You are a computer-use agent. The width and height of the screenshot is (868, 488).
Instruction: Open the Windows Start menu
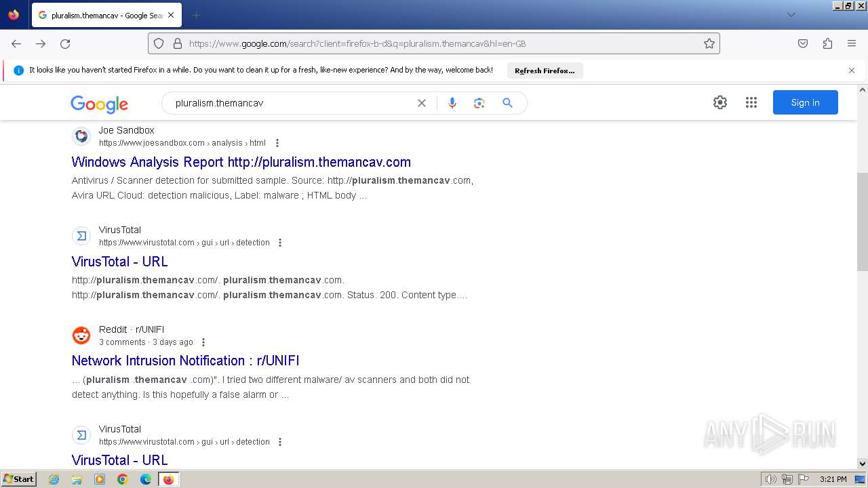(x=19, y=479)
